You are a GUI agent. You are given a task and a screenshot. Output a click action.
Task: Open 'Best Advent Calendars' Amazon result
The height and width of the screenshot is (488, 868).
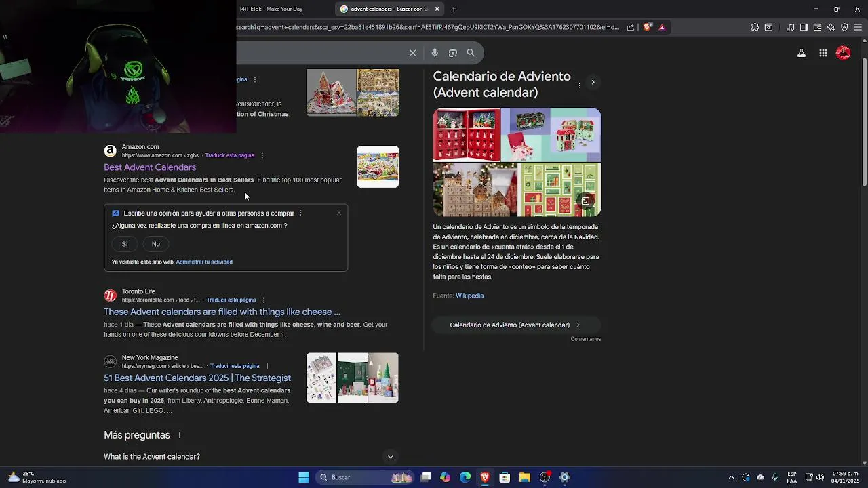click(150, 167)
